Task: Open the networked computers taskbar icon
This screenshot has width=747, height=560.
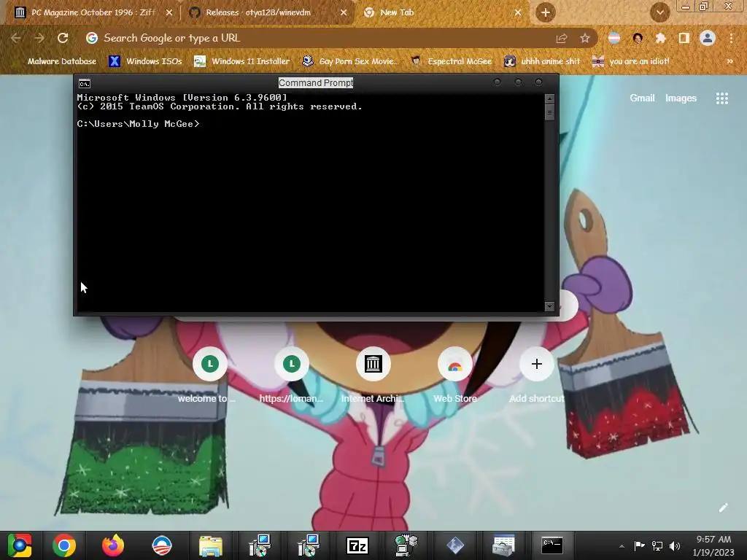Action: (406, 545)
